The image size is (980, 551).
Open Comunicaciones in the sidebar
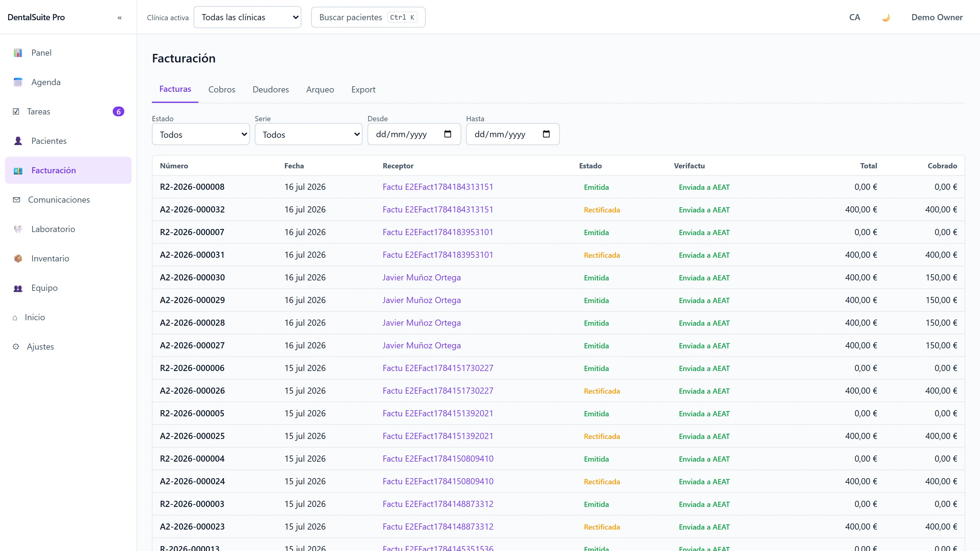[x=68, y=200]
